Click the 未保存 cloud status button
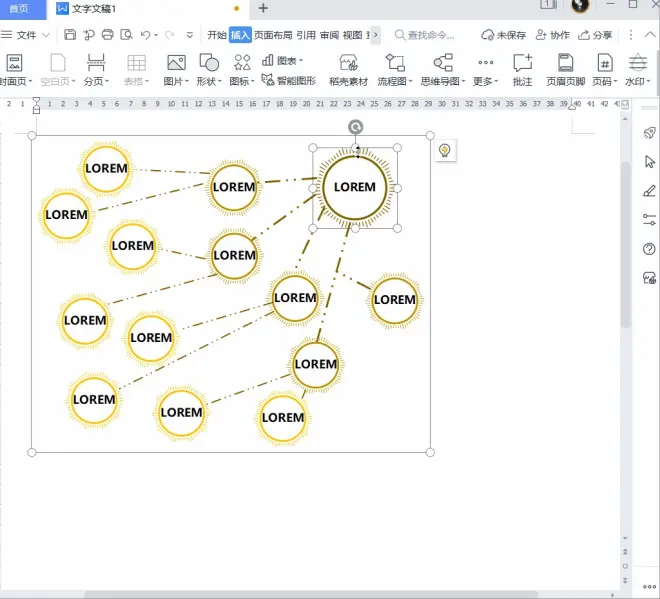Screen dimensions: 660x599 click(504, 35)
